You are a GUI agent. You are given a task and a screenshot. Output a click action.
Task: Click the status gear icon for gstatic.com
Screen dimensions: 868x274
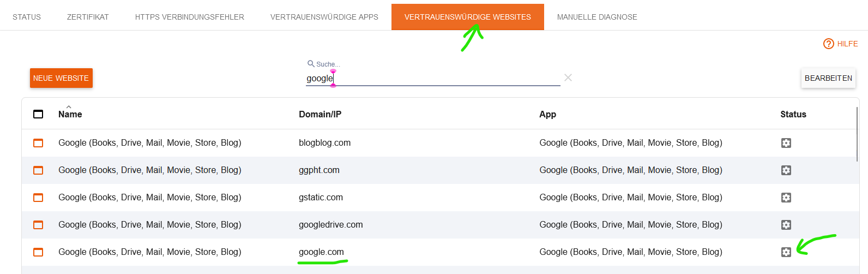(786, 198)
